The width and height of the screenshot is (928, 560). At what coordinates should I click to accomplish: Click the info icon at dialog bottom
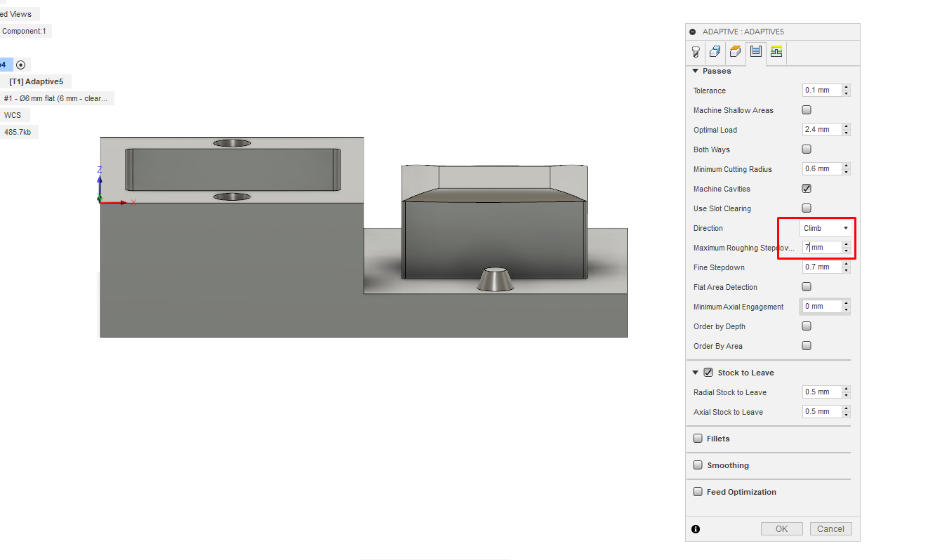point(696,529)
